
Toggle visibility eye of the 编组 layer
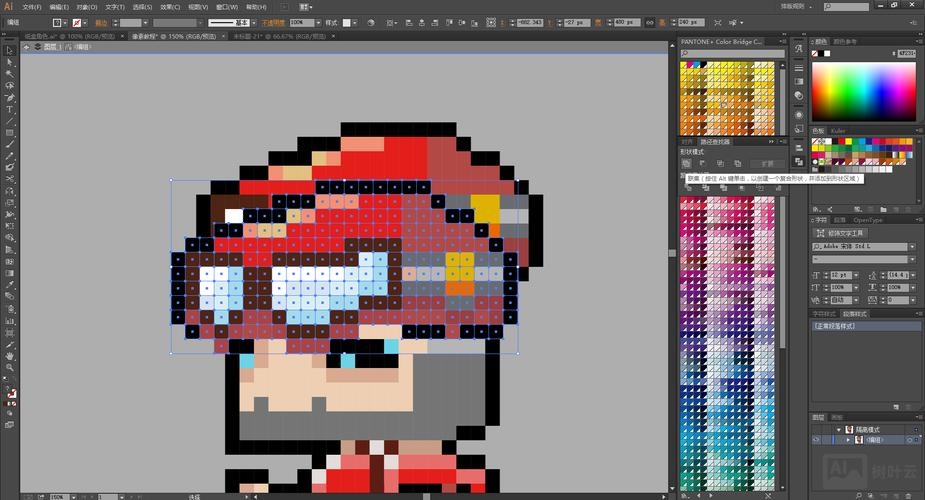coord(815,440)
